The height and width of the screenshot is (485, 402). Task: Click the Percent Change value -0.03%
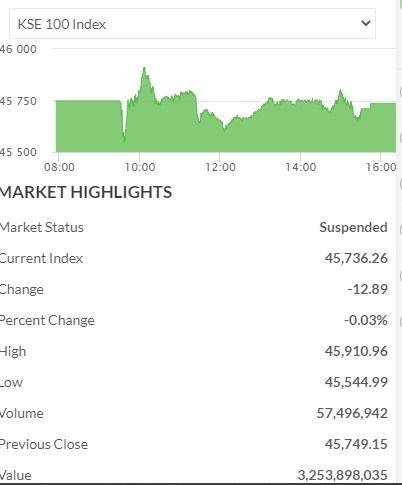pos(366,320)
